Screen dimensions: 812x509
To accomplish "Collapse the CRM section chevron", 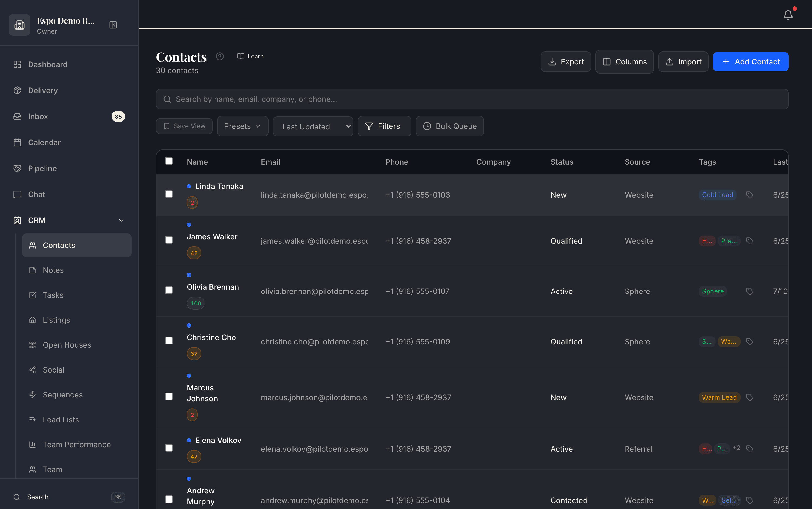I will pos(122,220).
